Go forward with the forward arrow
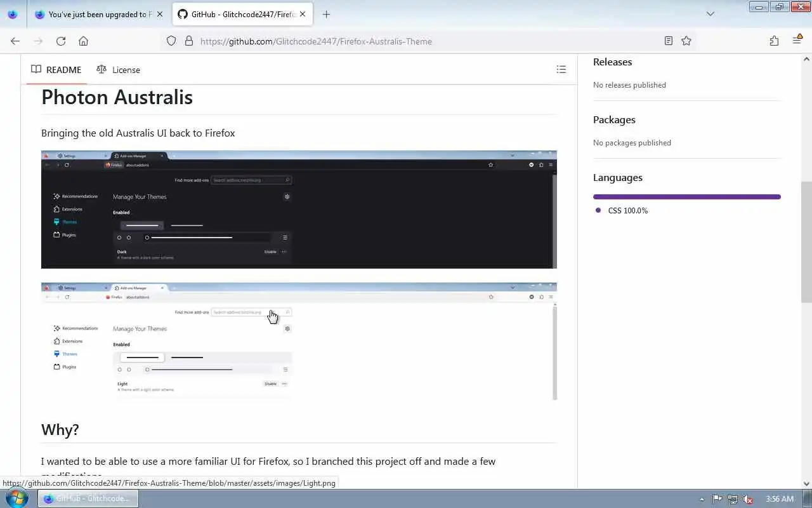 point(38,41)
